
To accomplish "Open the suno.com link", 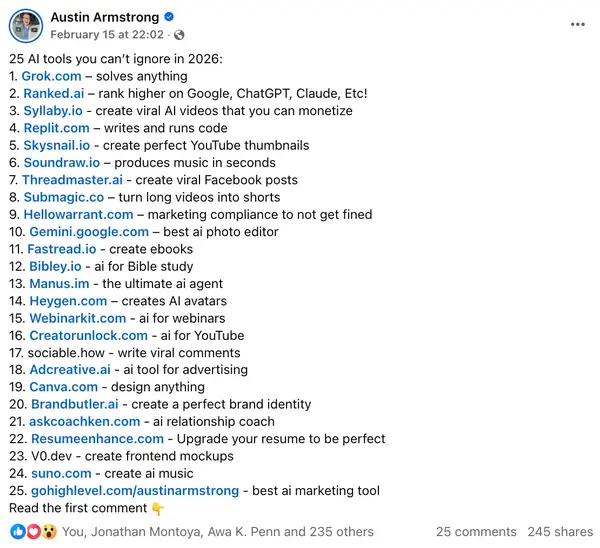I will 60,473.
